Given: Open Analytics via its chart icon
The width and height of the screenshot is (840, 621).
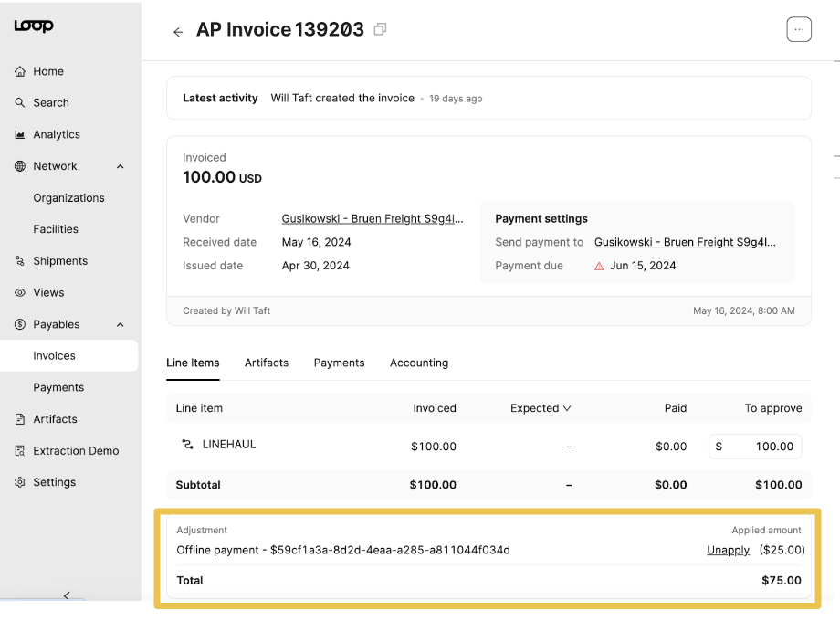Looking at the screenshot, I should [x=20, y=134].
